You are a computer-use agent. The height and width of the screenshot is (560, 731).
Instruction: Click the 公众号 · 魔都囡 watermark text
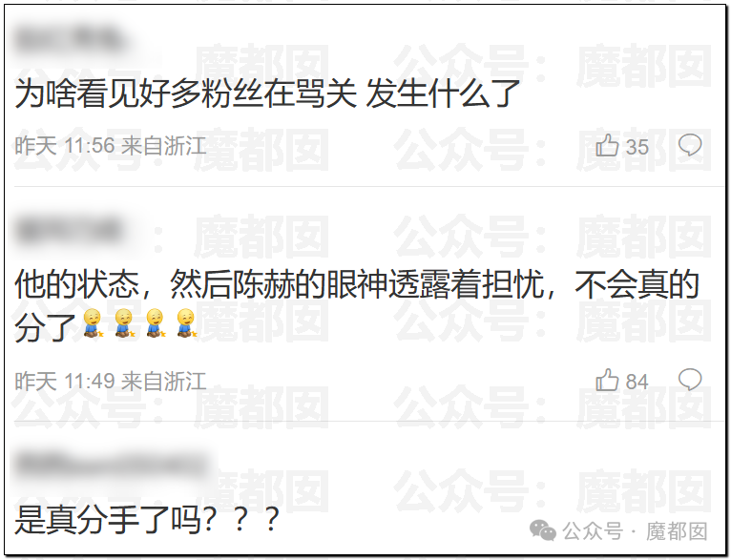pyautogui.click(x=635, y=531)
